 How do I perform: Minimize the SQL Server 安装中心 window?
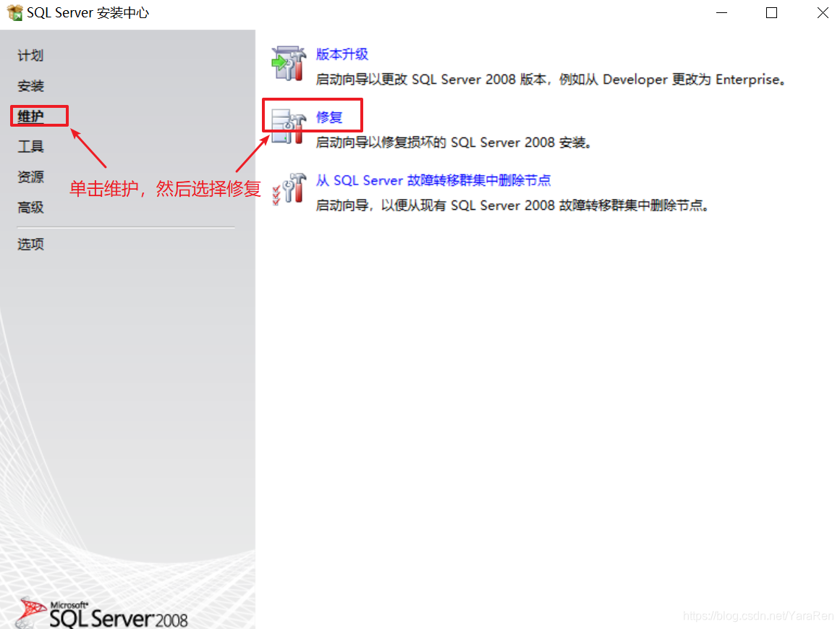click(x=721, y=12)
